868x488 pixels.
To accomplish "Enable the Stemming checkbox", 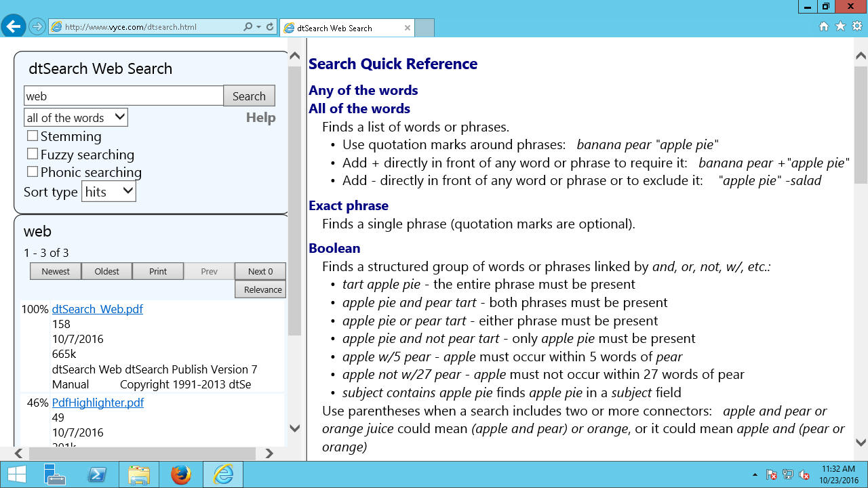I will tap(33, 136).
